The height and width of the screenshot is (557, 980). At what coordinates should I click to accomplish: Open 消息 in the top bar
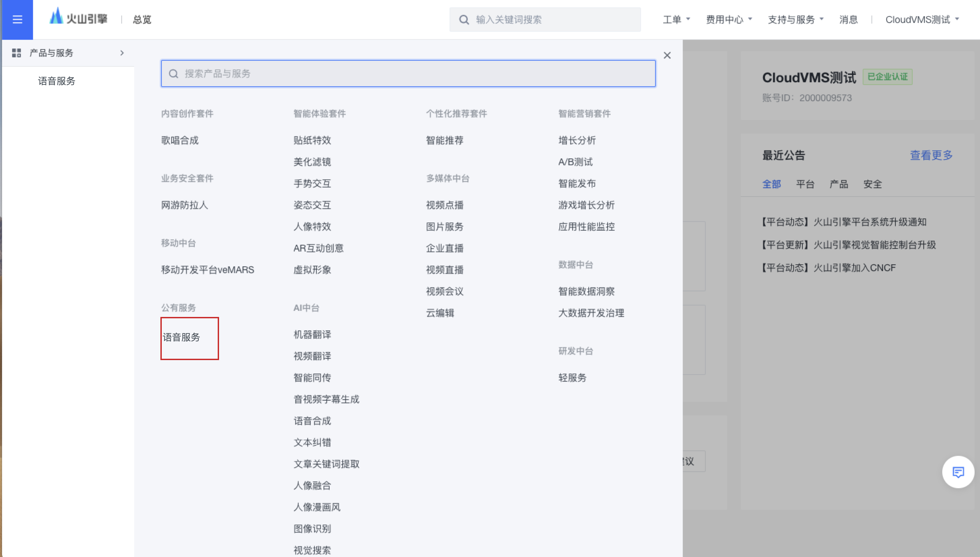[849, 20]
